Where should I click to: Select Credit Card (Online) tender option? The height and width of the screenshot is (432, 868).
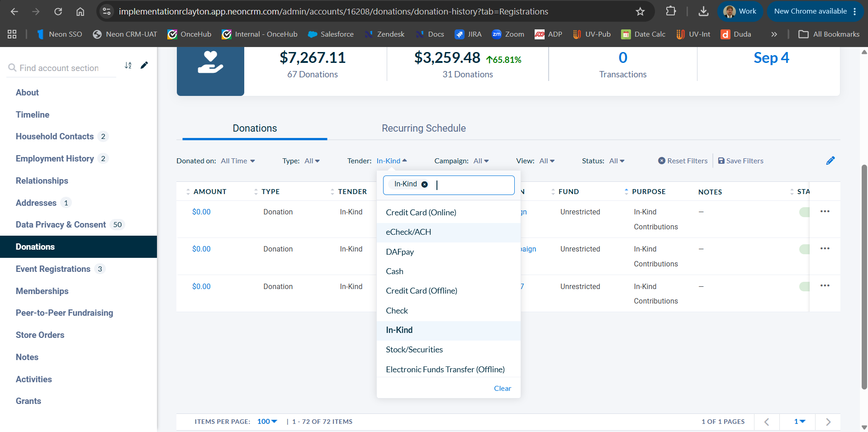click(x=449, y=213)
